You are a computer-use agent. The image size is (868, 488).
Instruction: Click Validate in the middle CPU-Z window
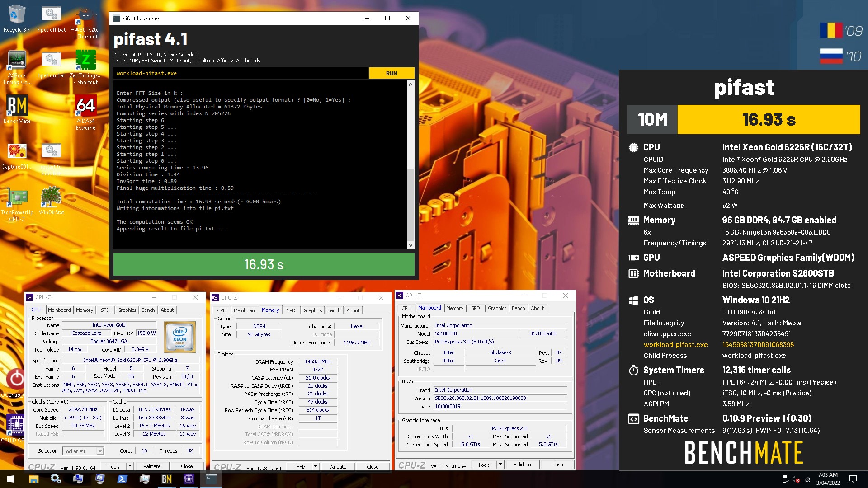coord(338,466)
